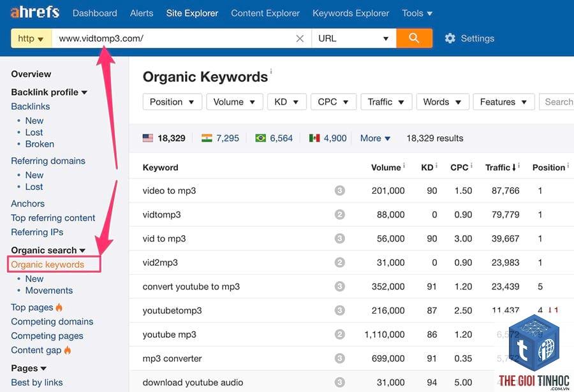Sort by Traffic column header
574x392 pixels.
coord(501,167)
